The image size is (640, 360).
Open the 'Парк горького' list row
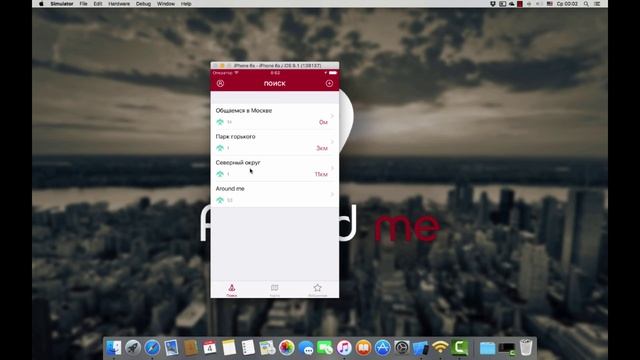click(x=275, y=142)
